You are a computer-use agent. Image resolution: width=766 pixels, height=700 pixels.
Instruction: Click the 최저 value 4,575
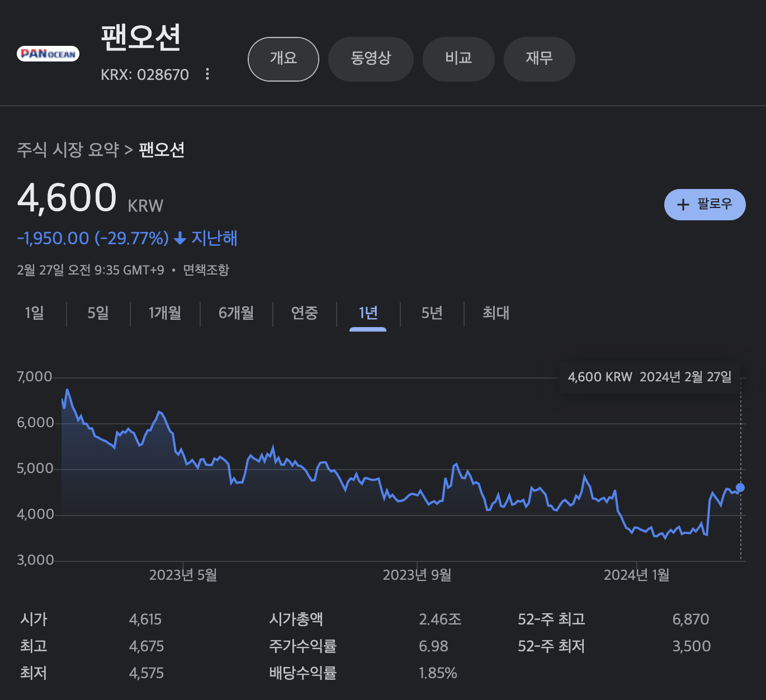[146, 673]
